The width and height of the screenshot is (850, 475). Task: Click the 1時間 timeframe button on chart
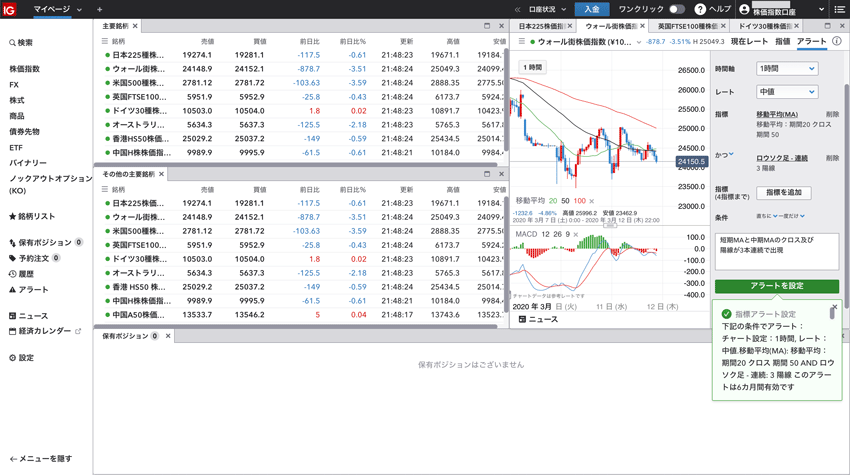[x=532, y=67]
